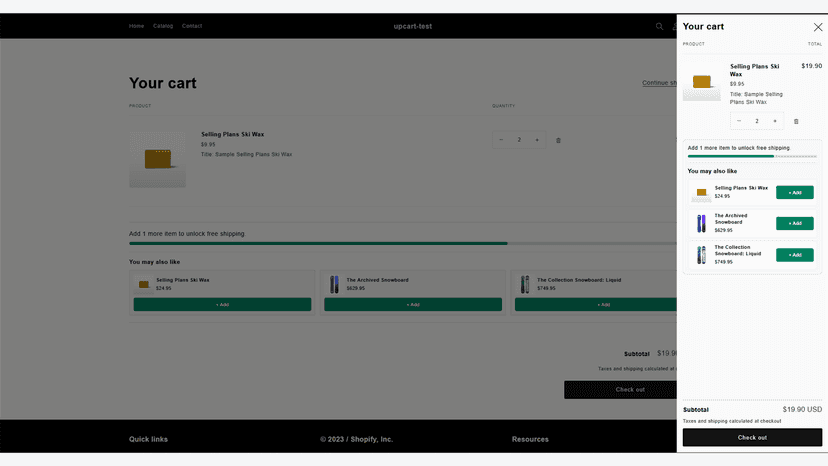
Task: Open the Contact menu item
Action: point(192,26)
